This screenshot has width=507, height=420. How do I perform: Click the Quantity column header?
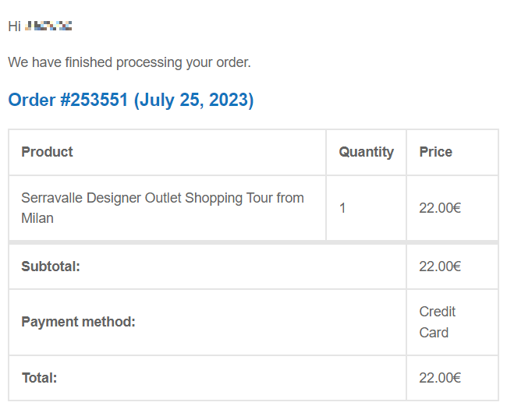click(x=367, y=152)
